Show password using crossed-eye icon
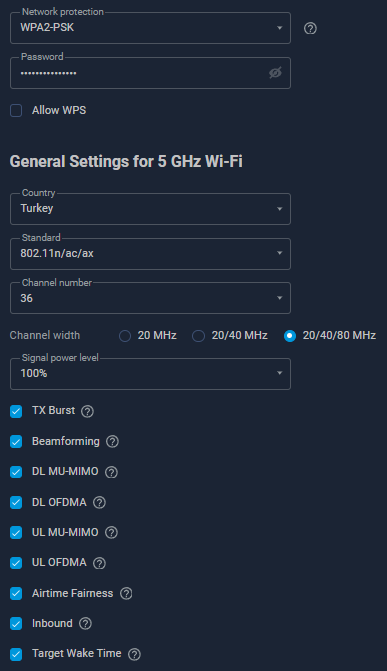Screen dimensions: 387x671 point(275,73)
